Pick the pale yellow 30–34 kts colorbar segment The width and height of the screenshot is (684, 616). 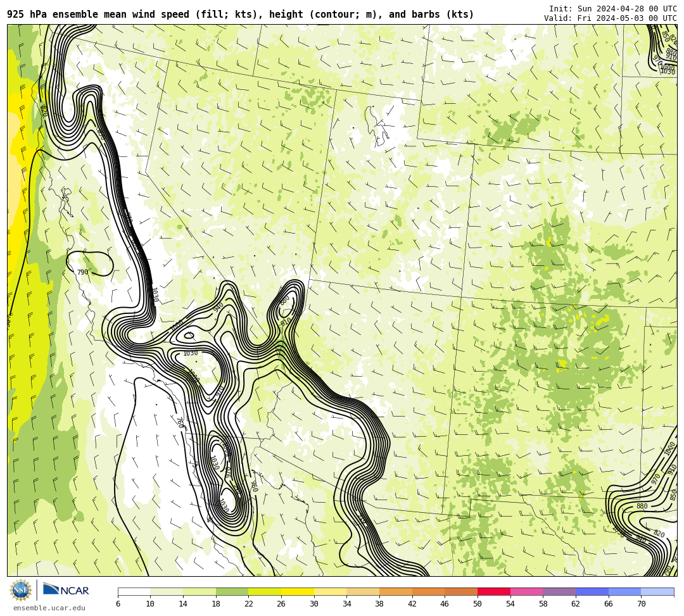[x=330, y=592]
